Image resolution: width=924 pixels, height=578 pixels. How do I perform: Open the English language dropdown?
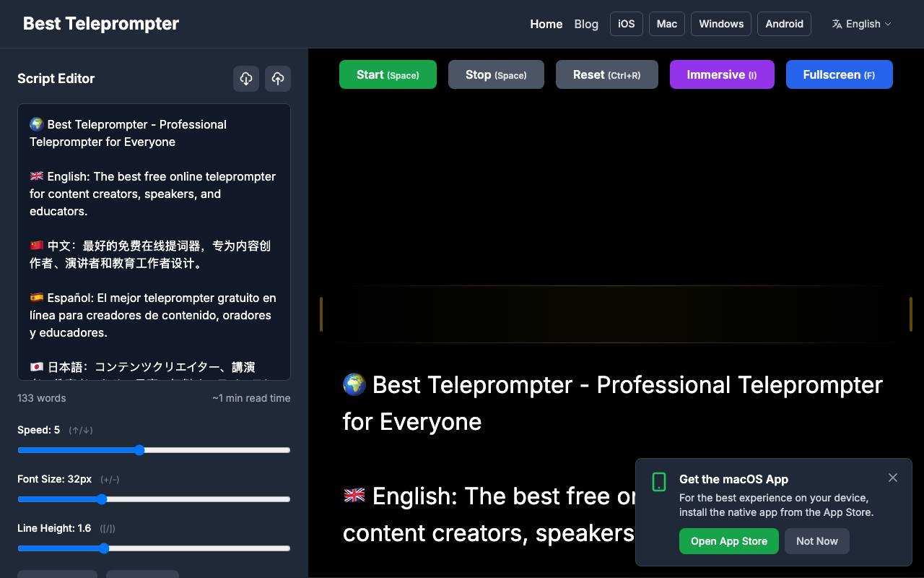point(862,24)
